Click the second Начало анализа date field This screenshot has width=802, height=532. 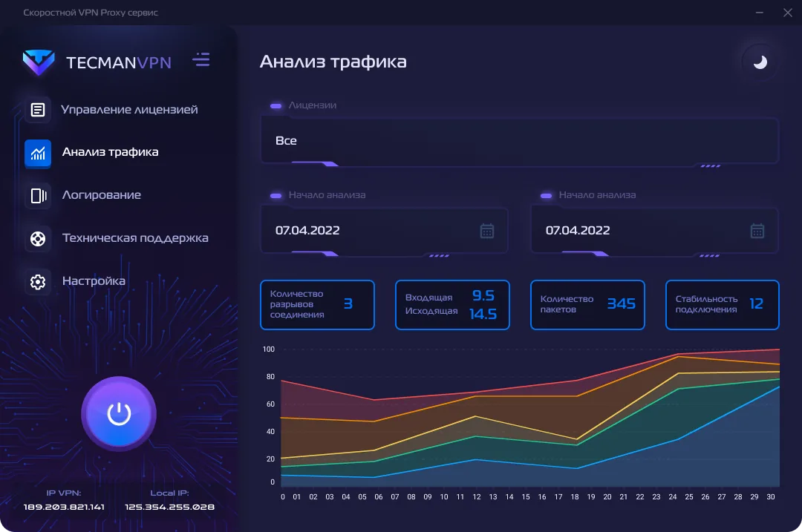[x=655, y=231]
